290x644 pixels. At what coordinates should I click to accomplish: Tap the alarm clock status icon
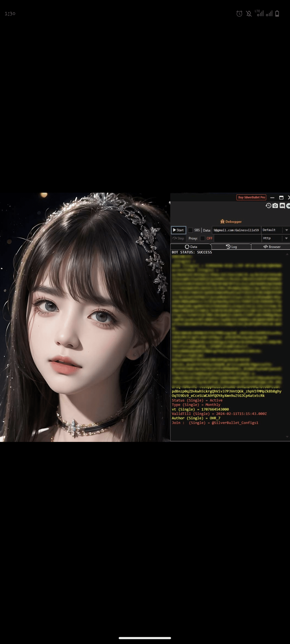pyautogui.click(x=239, y=14)
